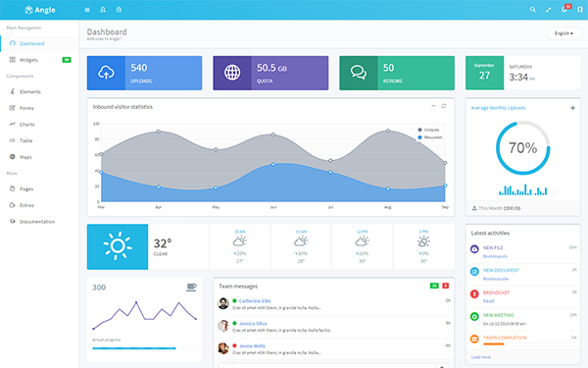
Task: Expand Elements in the sidebar
Action: coord(39,91)
